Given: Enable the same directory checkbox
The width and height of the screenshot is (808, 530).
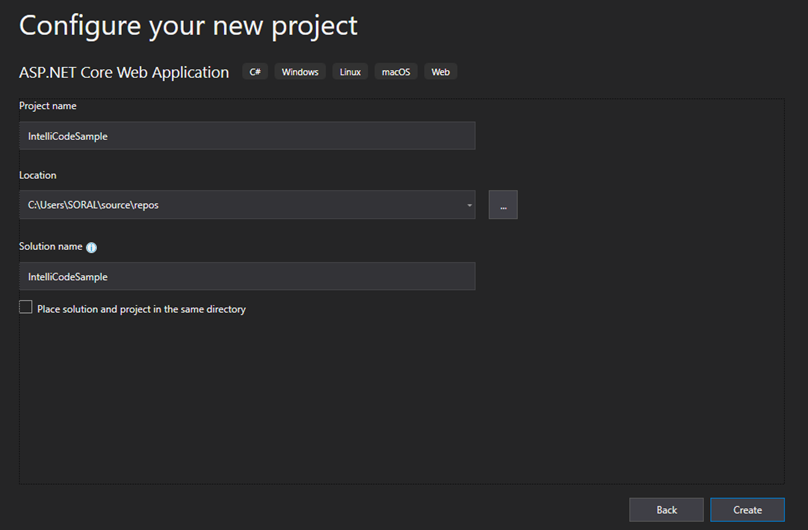Looking at the screenshot, I should [26, 307].
